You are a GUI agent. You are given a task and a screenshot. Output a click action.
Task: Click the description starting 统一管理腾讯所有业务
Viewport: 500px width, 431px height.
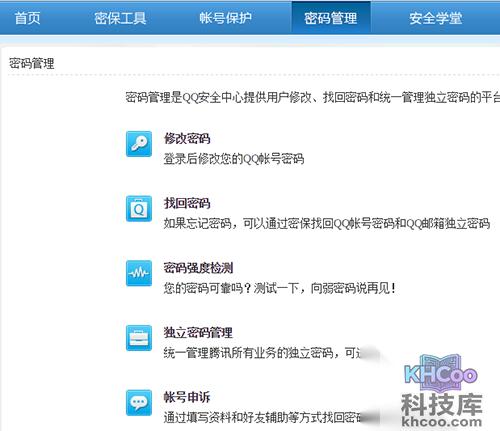pos(263,353)
